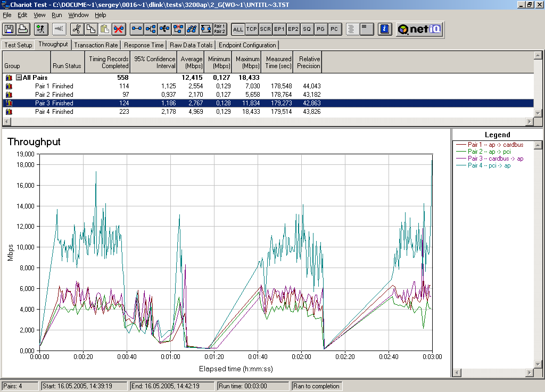Click the Print icon in toolbar
Viewport: 545px width, 392px height.
click(23, 29)
